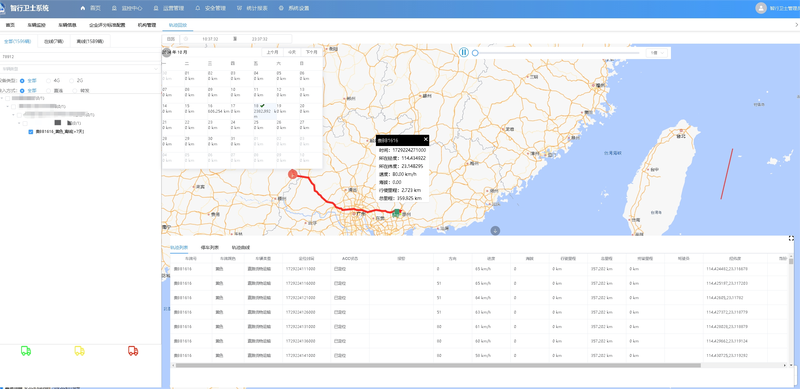Expand table panel with fullscreen icon

[x=791, y=238]
